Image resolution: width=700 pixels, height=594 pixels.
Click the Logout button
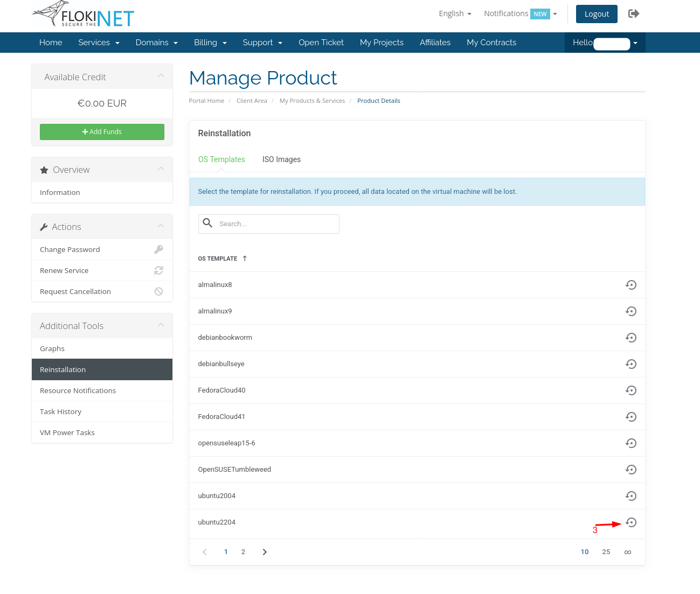point(597,14)
